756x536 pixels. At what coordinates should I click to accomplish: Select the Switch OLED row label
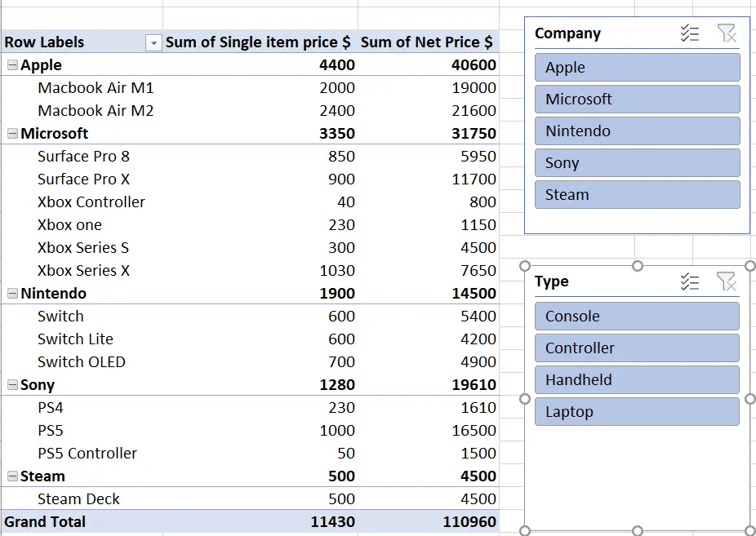coord(82,362)
